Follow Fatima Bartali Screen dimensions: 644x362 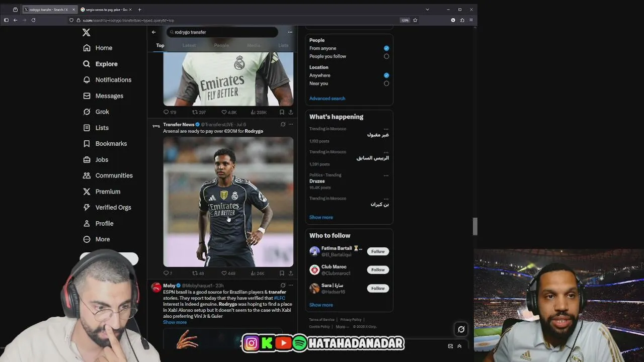point(378,251)
